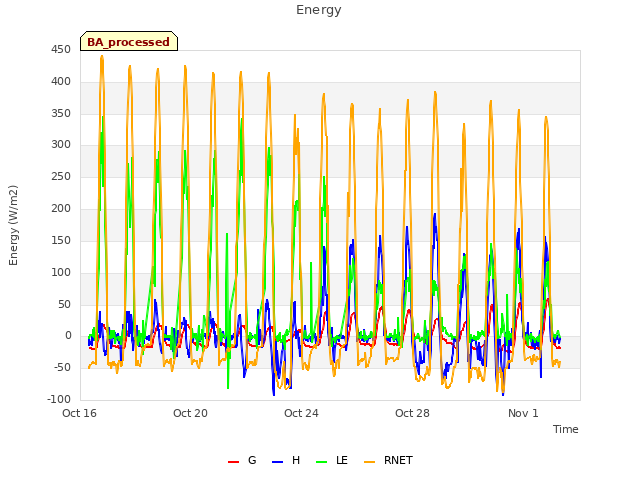Click the Oct 20 axis tick label
Viewport: 640px width, 480px height.
190,413
